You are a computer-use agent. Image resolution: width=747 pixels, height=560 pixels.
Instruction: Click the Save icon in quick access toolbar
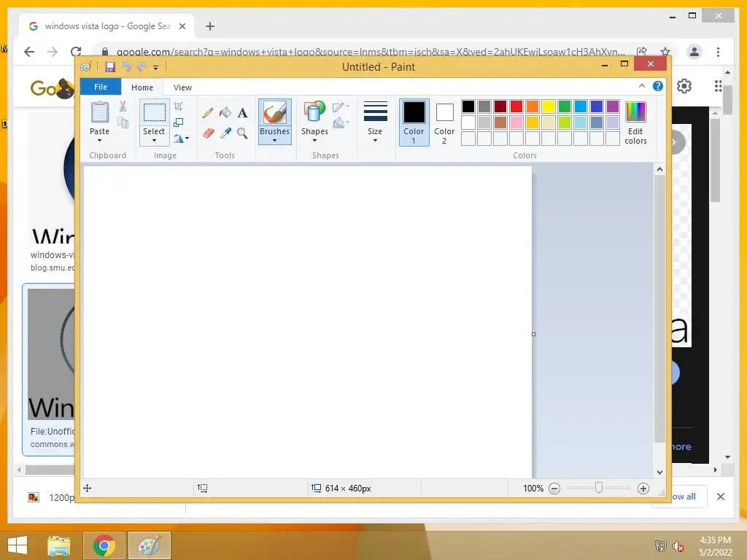[110, 67]
